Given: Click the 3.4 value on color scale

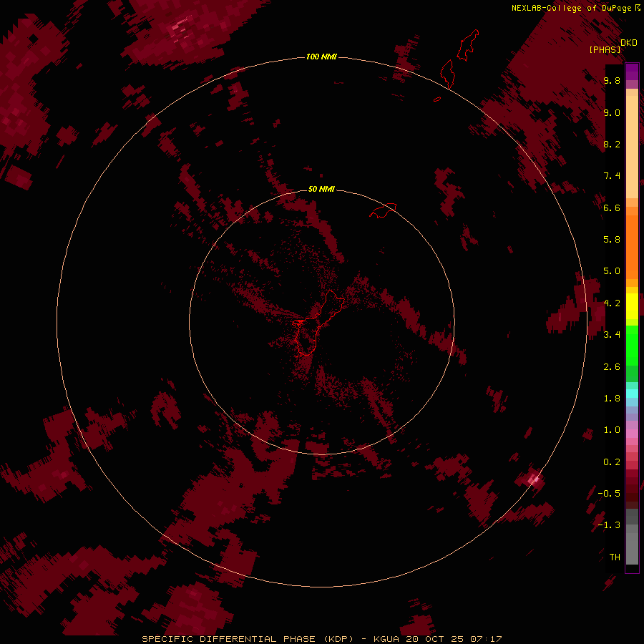Looking at the screenshot, I should point(612,335).
